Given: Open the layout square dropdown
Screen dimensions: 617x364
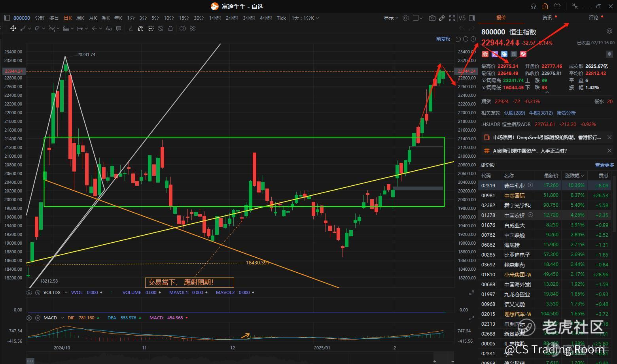Looking at the screenshot, I should pos(418,18).
